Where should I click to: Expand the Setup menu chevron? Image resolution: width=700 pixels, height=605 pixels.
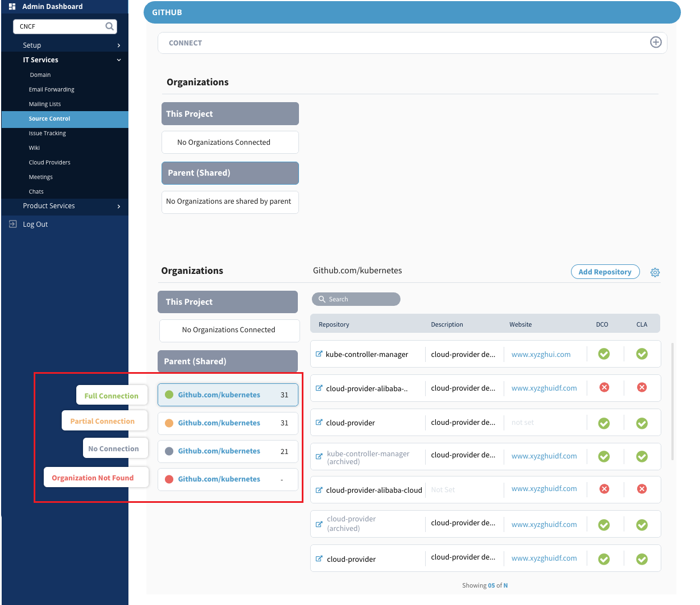pyautogui.click(x=118, y=45)
